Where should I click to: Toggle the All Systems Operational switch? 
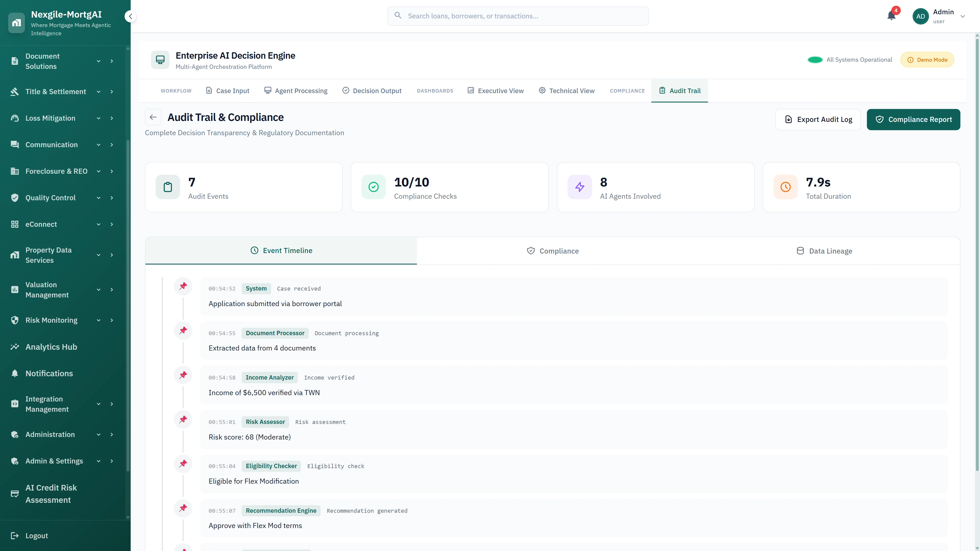tap(815, 59)
